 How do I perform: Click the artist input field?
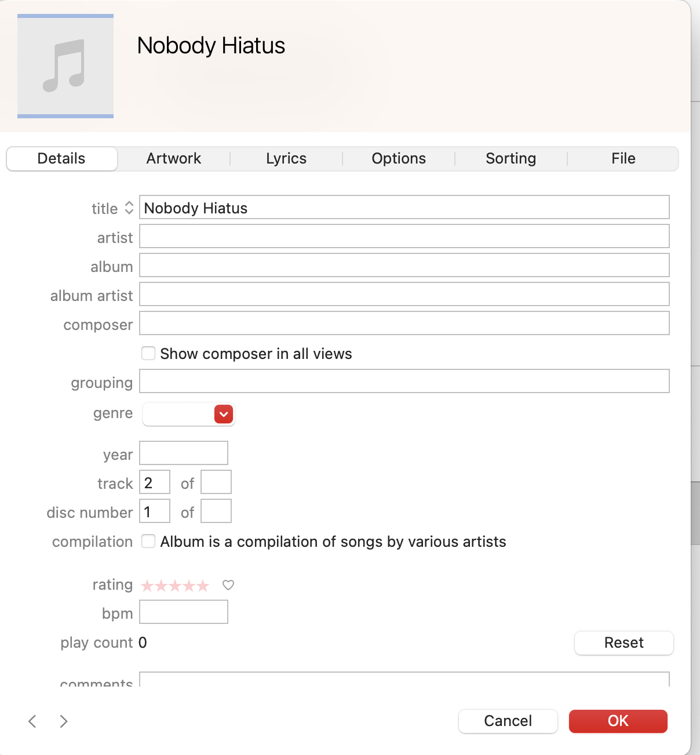coord(404,237)
